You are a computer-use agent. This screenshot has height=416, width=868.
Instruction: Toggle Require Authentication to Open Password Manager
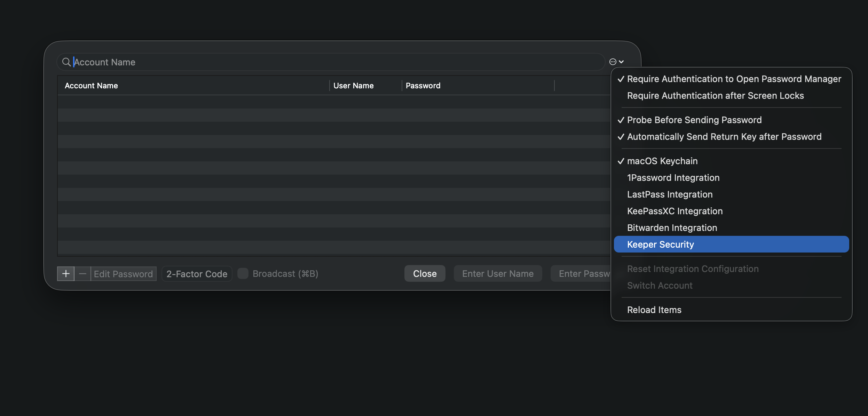click(x=734, y=79)
